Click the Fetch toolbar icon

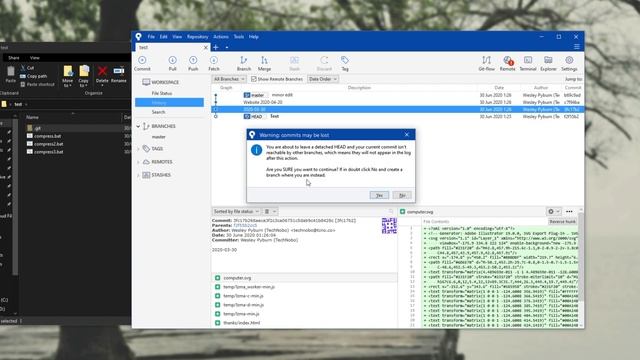pyautogui.click(x=214, y=64)
